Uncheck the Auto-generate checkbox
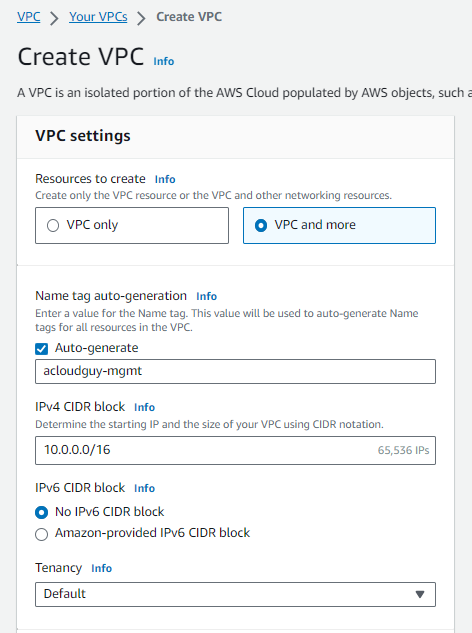The width and height of the screenshot is (472, 633). click(42, 348)
